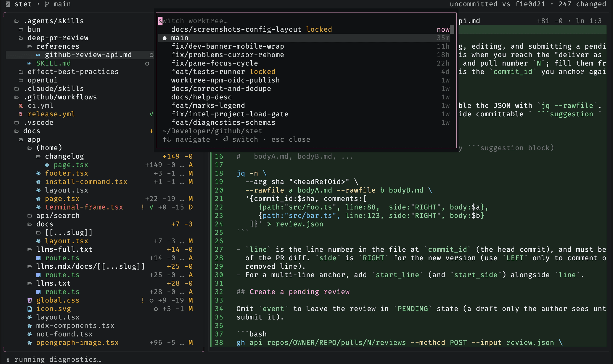613x364 pixels.
Task: Click the "jq -n \" code line
Action: (252, 173)
